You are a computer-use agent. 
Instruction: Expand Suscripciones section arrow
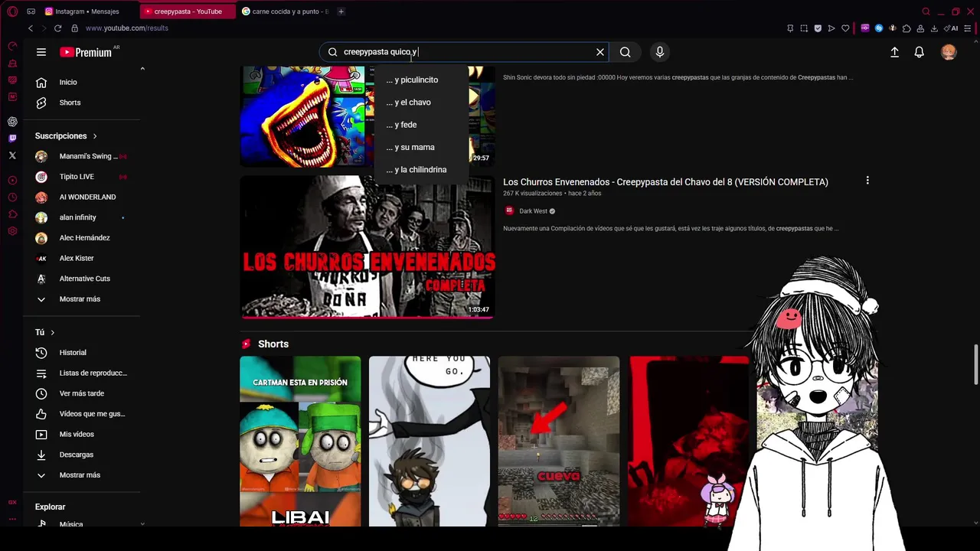(95, 136)
